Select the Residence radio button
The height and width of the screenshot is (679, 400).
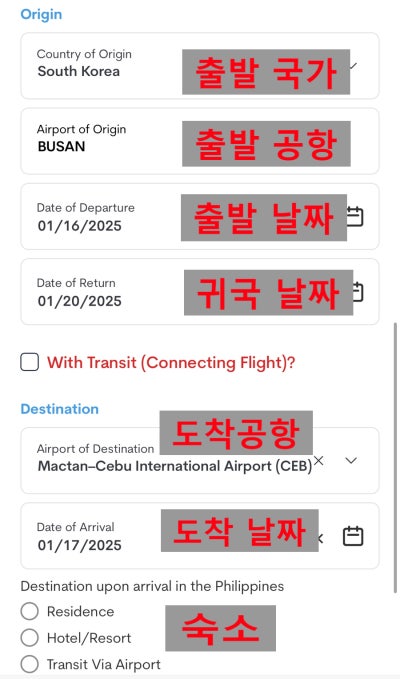pos(29,611)
